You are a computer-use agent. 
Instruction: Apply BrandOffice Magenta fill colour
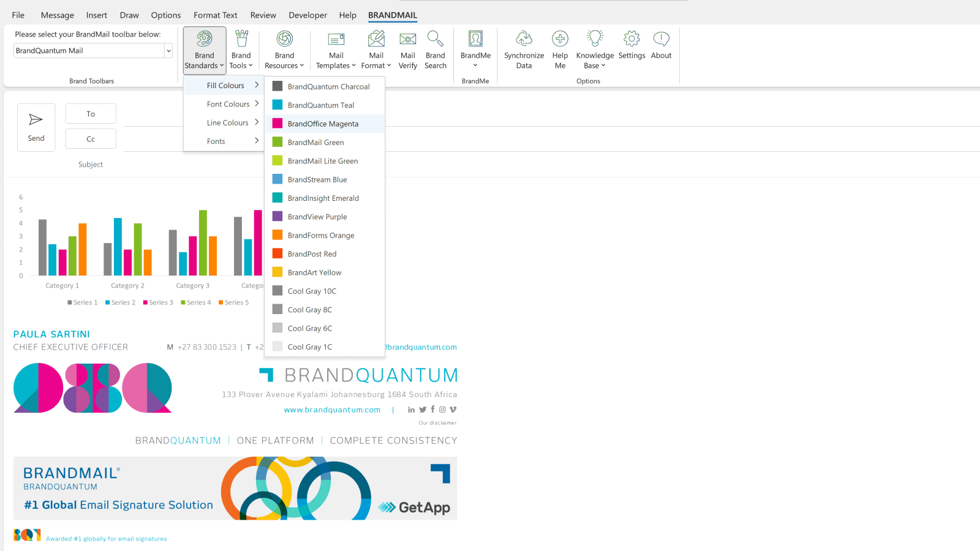[x=325, y=124]
